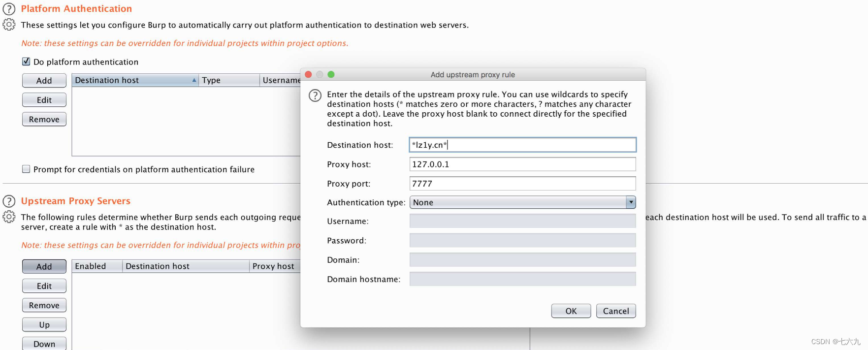Screen dimensions: 868x350
Task: Click into the Destination host field
Action: tap(522, 145)
